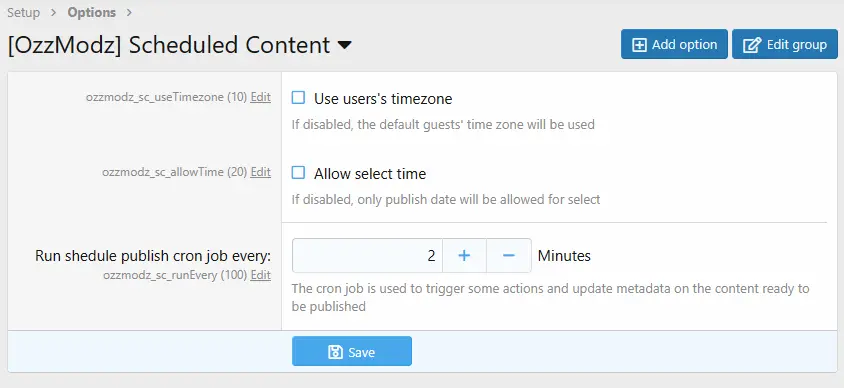844x388 pixels.
Task: Click the pencil icon in Edit group button
Action: coord(751,45)
